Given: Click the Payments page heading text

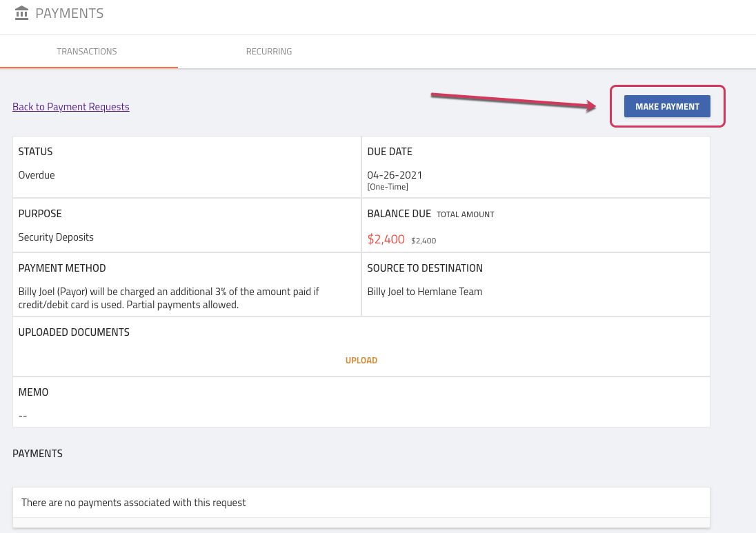Looking at the screenshot, I should 70,14.
